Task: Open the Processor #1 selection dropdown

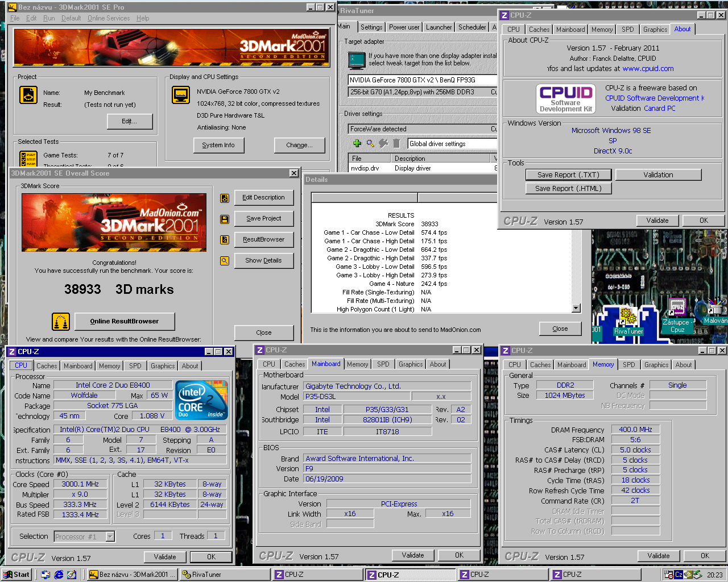Action: (110, 537)
